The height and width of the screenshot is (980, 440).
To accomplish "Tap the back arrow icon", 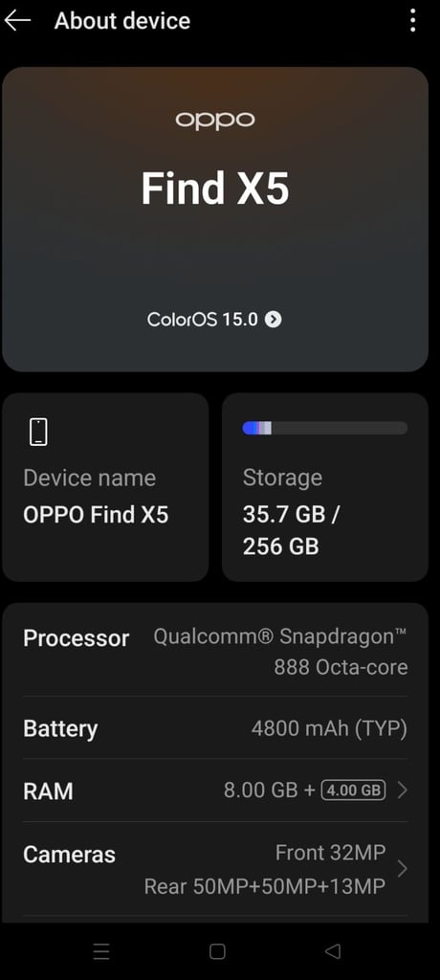I will pos(17,21).
